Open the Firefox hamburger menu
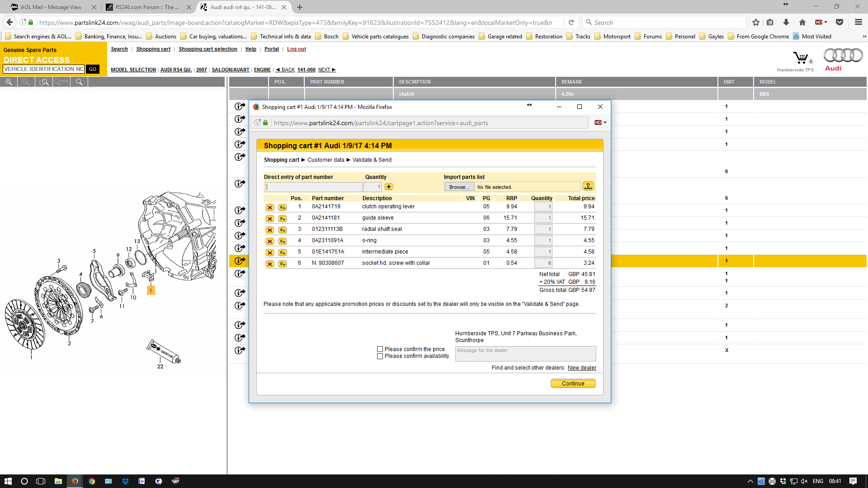This screenshot has height=488, width=868. point(859,22)
